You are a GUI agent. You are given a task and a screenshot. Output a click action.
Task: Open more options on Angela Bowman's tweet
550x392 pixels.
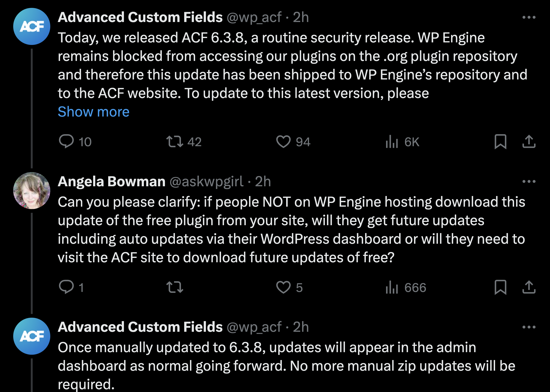click(x=529, y=181)
